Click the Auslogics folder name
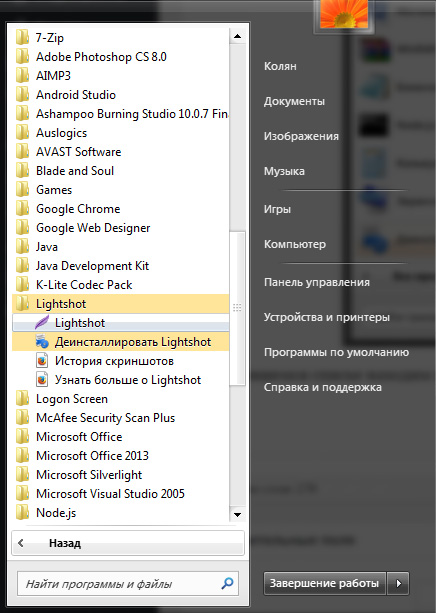The width and height of the screenshot is (436, 613). tap(61, 133)
